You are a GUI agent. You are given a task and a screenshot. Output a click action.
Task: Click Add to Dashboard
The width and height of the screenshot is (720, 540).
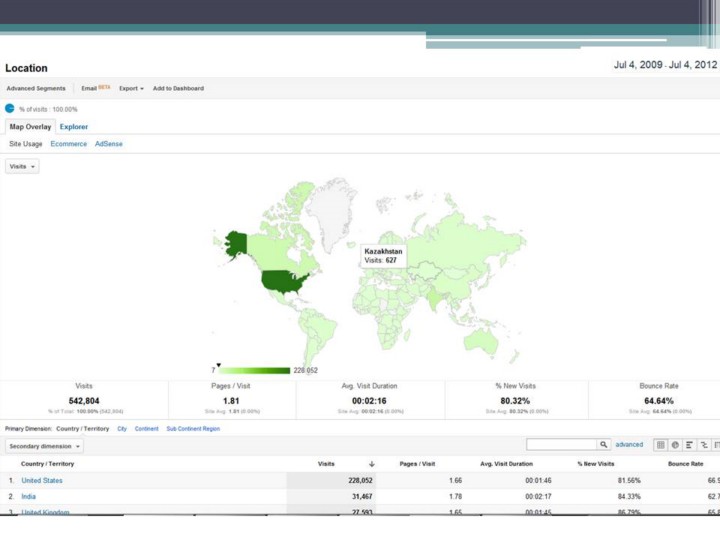point(178,88)
